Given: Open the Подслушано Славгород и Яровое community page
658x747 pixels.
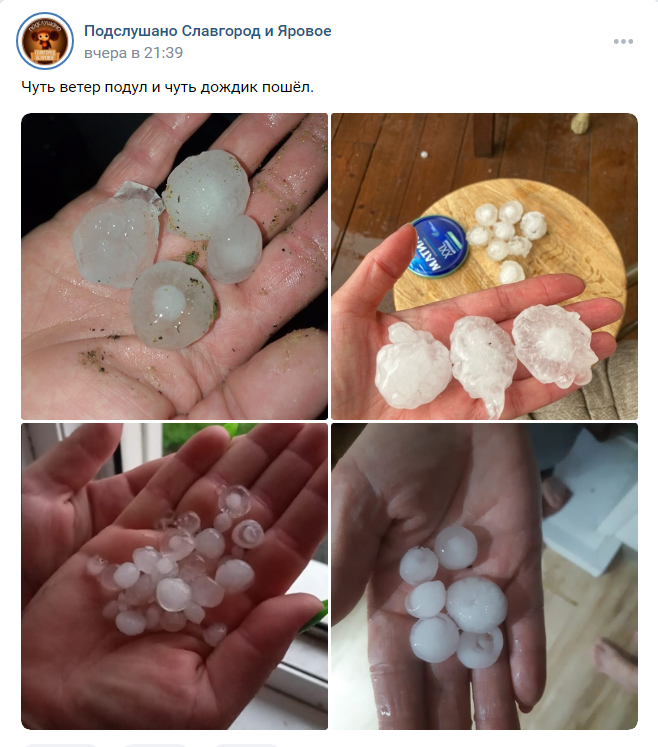Looking at the screenshot, I should click(x=207, y=31).
